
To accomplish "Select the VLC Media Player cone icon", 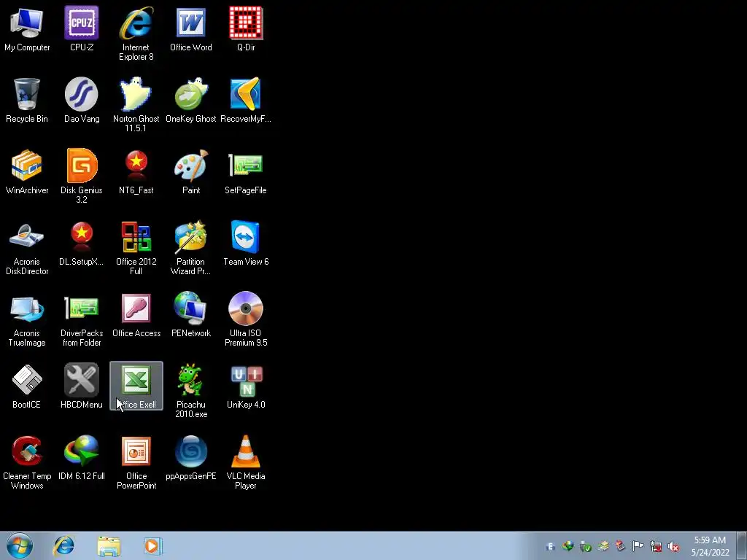I will pyautogui.click(x=246, y=462).
